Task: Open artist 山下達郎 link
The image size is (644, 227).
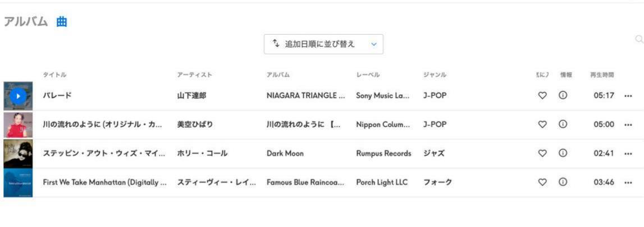Action: [191, 96]
